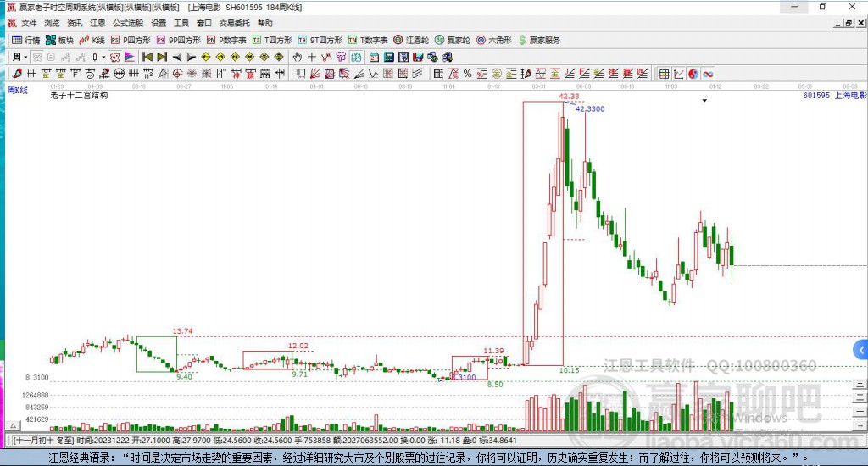Click the black right arrow icon

191,57
